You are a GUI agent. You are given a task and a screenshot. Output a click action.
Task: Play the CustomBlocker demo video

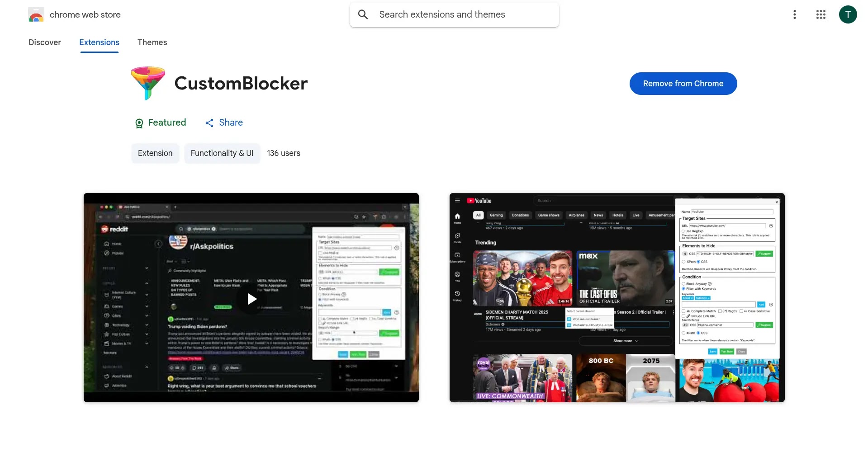click(x=251, y=299)
